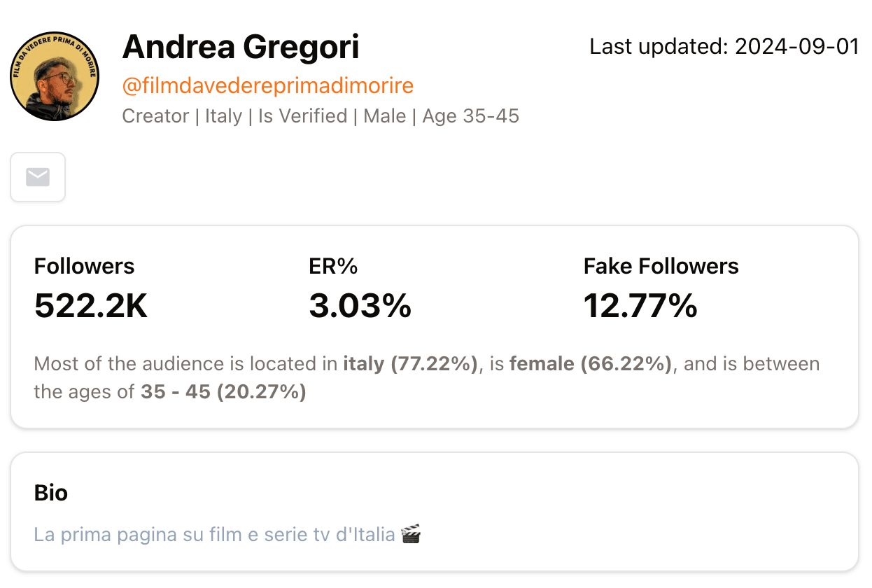This screenshot has height=588, width=872.
Task: Click the Followers label
Action: pos(84,266)
